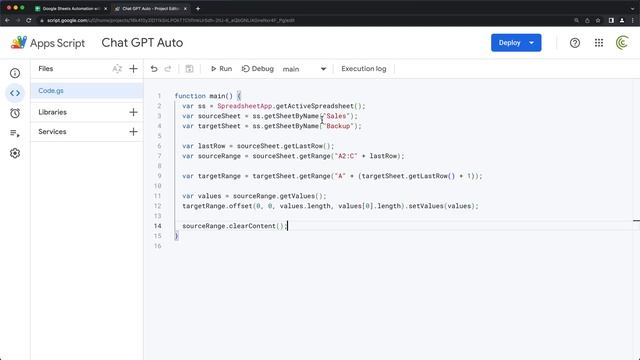Click the Libraries label
Viewport: 640px width, 360px height.
pos(52,112)
